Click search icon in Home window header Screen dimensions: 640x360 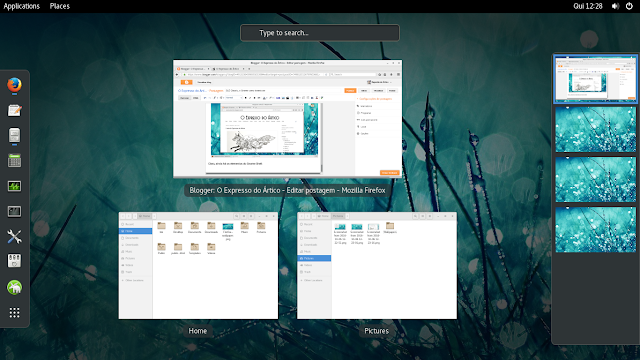coord(236,216)
